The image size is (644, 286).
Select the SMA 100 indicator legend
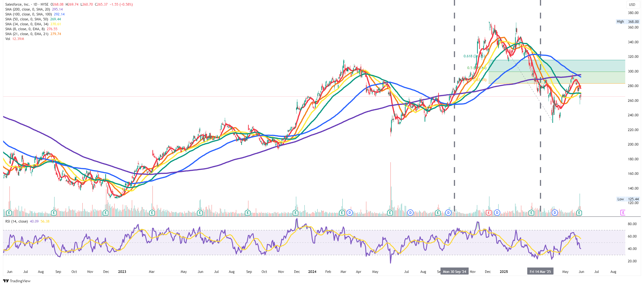tap(28, 14)
